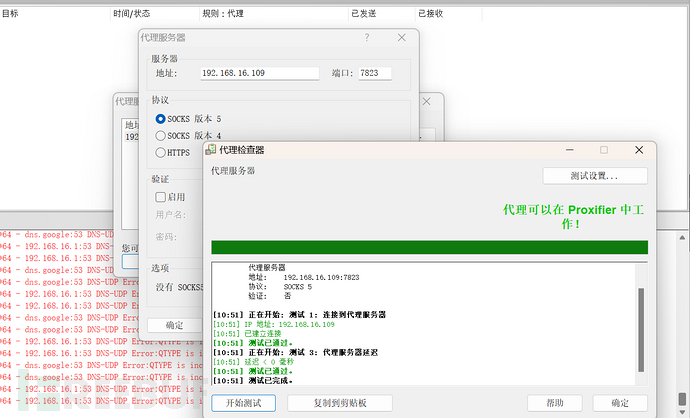Click the green test progress bar

pyautogui.click(x=429, y=247)
